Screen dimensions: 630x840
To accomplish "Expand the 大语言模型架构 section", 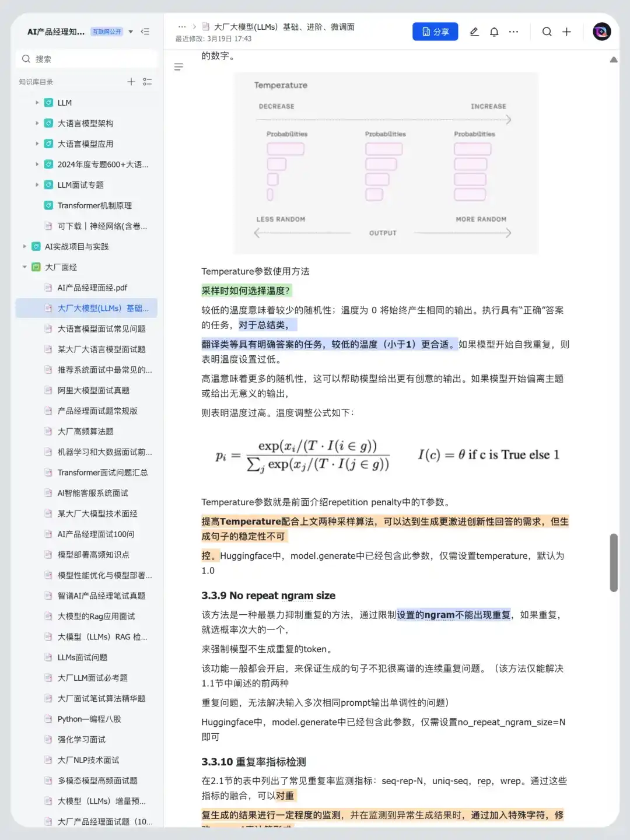I will (37, 123).
